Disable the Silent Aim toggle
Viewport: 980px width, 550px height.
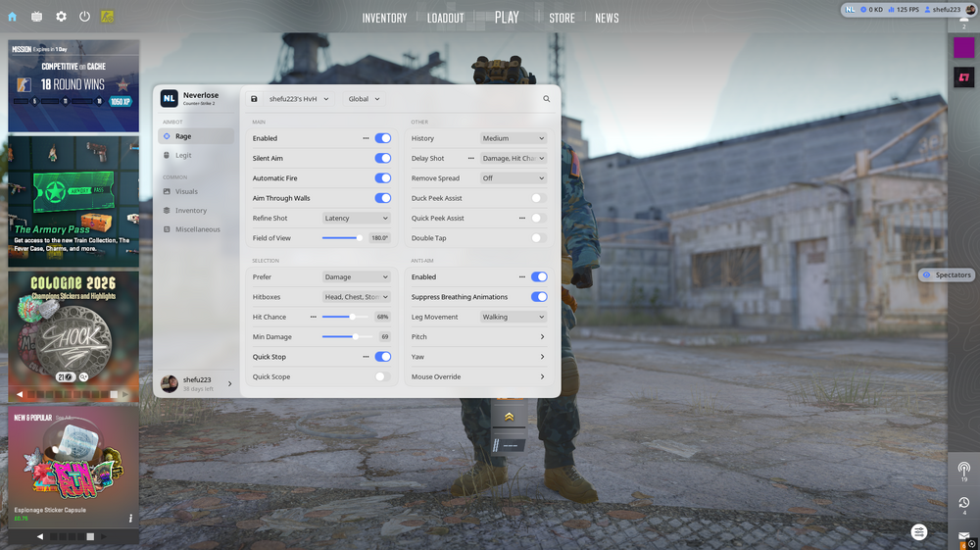[x=382, y=158]
